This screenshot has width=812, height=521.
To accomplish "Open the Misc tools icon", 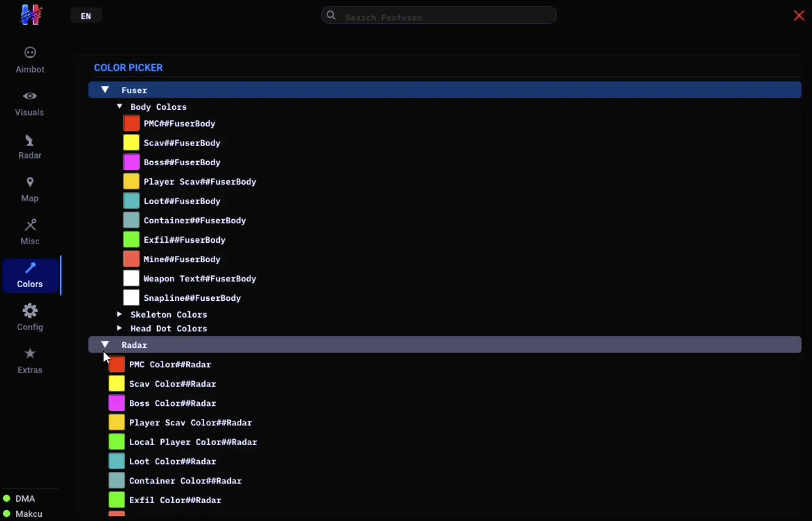I will point(30,225).
